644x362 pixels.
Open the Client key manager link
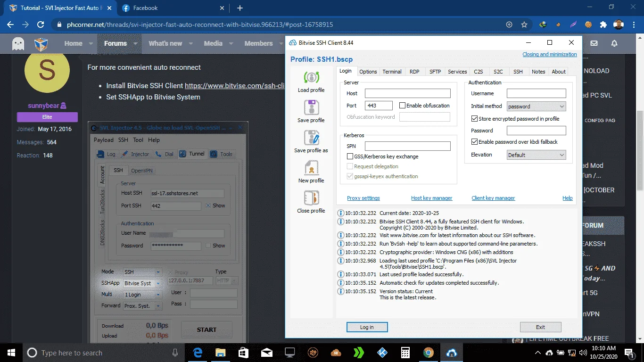493,198
